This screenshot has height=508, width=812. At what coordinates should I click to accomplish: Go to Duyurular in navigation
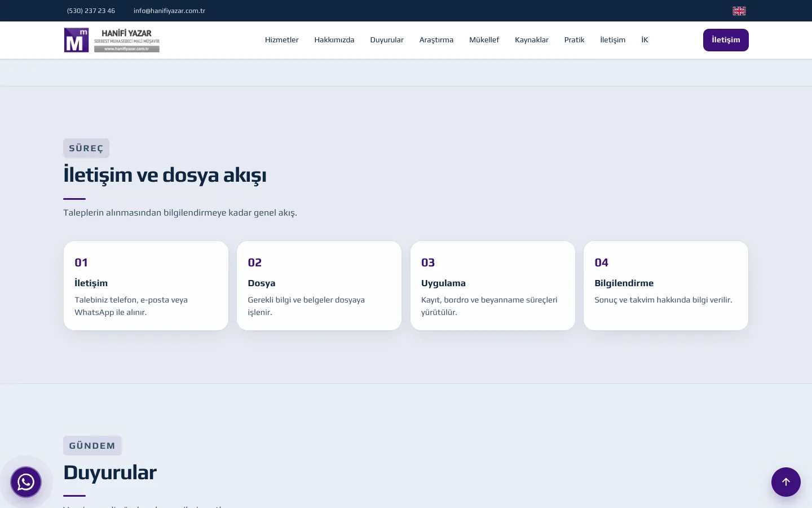387,40
